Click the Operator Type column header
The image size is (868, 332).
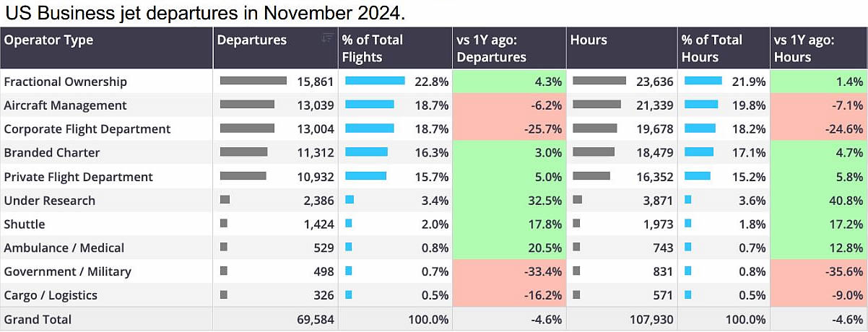point(48,40)
